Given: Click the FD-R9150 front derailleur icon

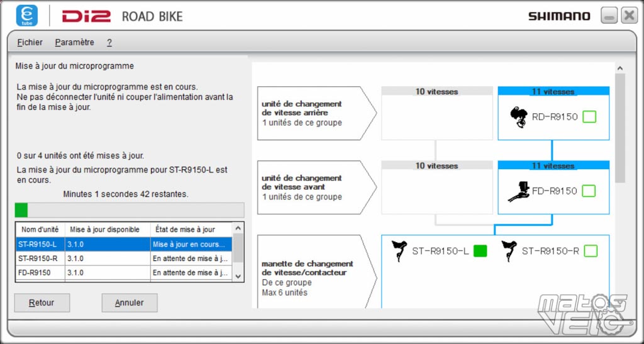Looking at the screenshot, I should [519, 191].
